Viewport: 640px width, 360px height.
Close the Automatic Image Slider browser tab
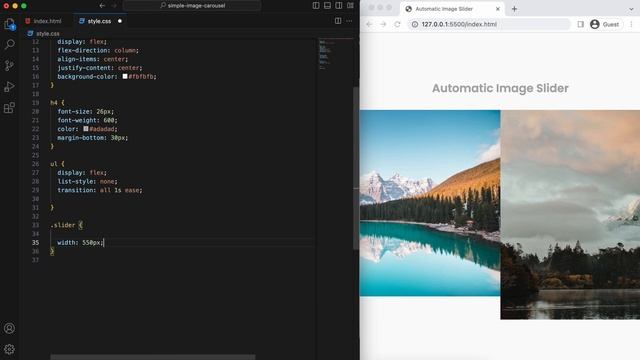498,9
